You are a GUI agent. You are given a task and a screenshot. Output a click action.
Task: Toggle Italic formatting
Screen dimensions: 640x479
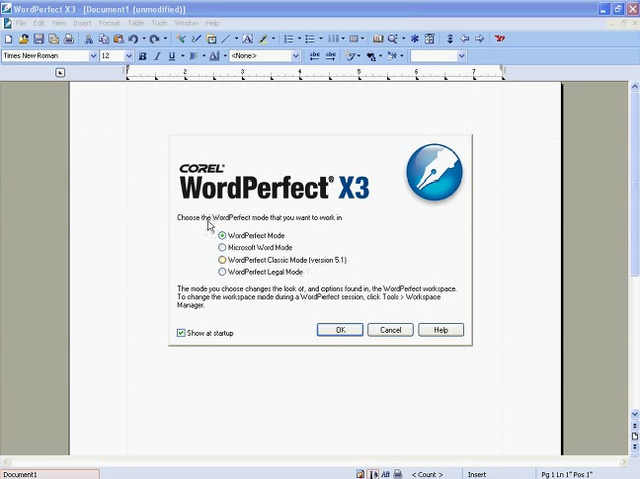point(157,56)
